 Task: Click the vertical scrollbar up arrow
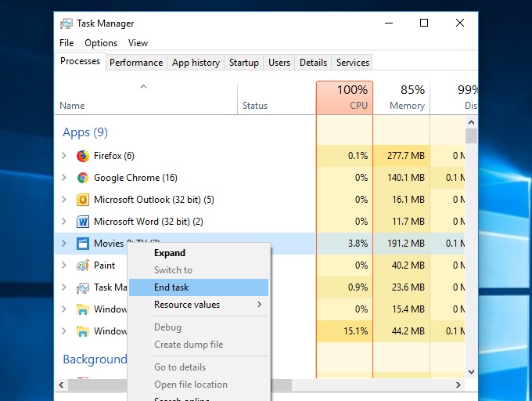click(471, 122)
